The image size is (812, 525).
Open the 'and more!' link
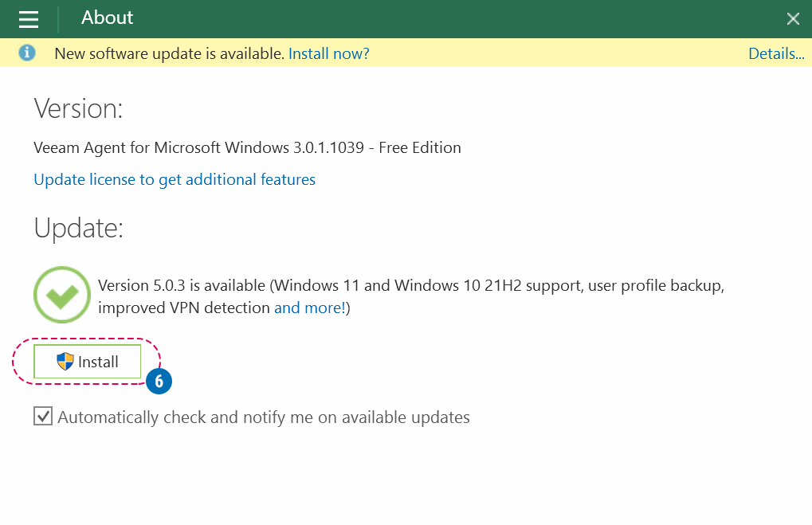(312, 308)
